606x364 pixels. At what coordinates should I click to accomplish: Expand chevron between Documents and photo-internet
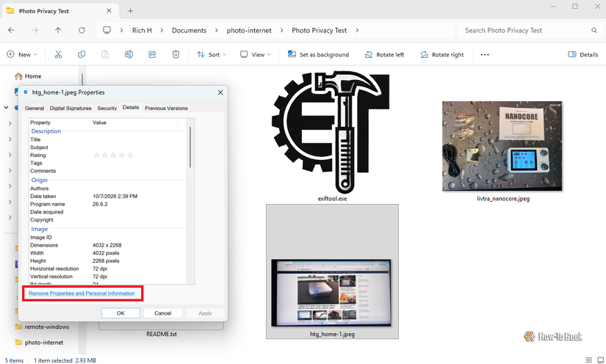217,30
